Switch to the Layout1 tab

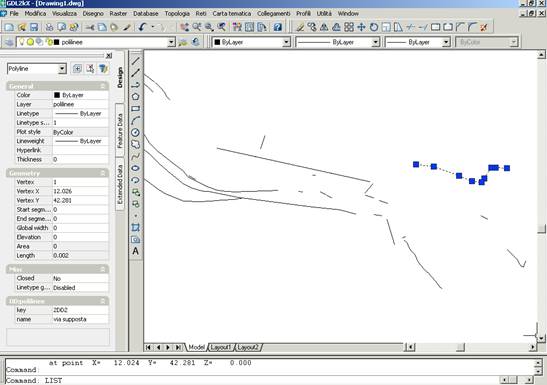(x=221, y=347)
